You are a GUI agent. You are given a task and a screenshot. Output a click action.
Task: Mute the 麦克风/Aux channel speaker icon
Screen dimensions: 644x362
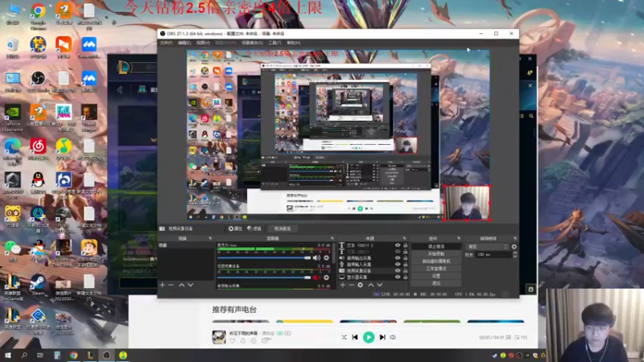point(316,257)
